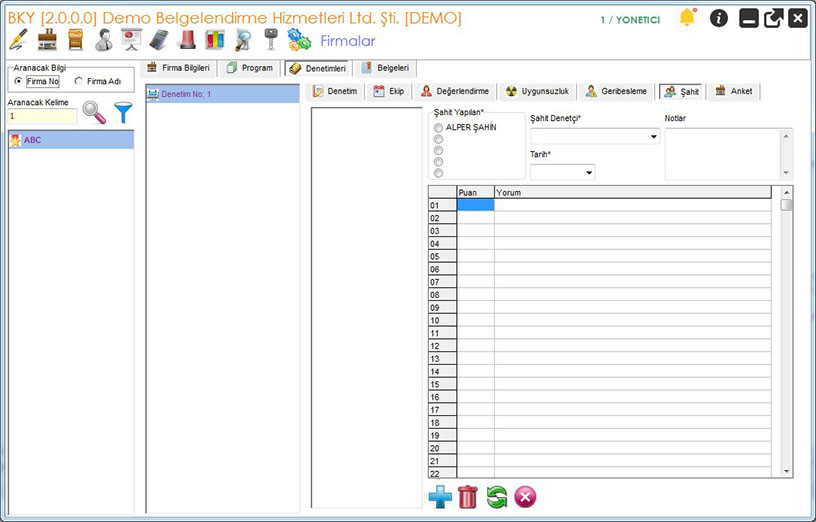Click the pink cancel X icon
The height and width of the screenshot is (522, 816).
tap(525, 496)
